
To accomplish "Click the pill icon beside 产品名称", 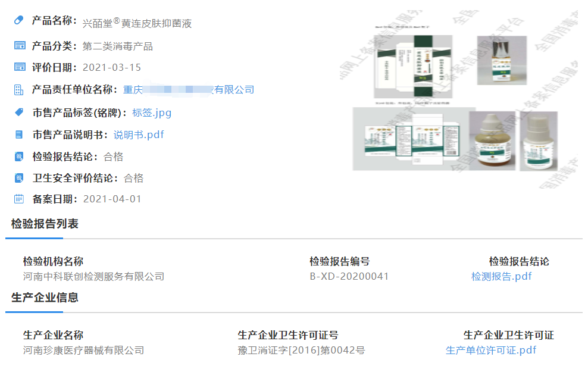I will click(19, 20).
